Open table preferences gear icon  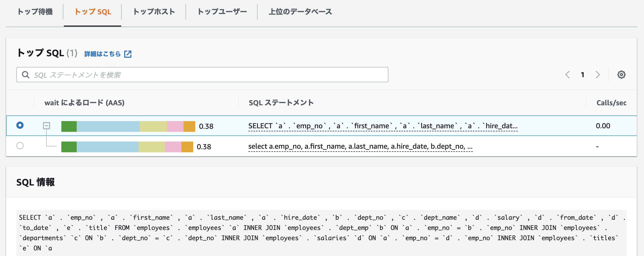click(x=622, y=75)
